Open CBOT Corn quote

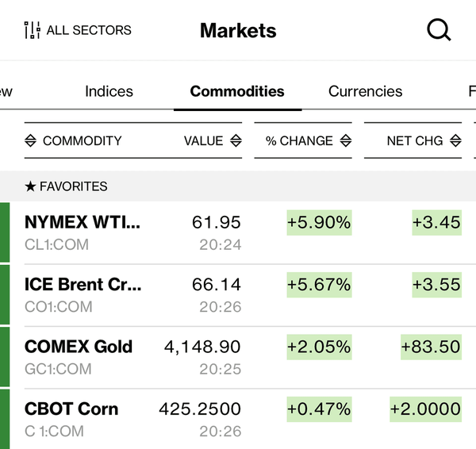[x=71, y=409]
